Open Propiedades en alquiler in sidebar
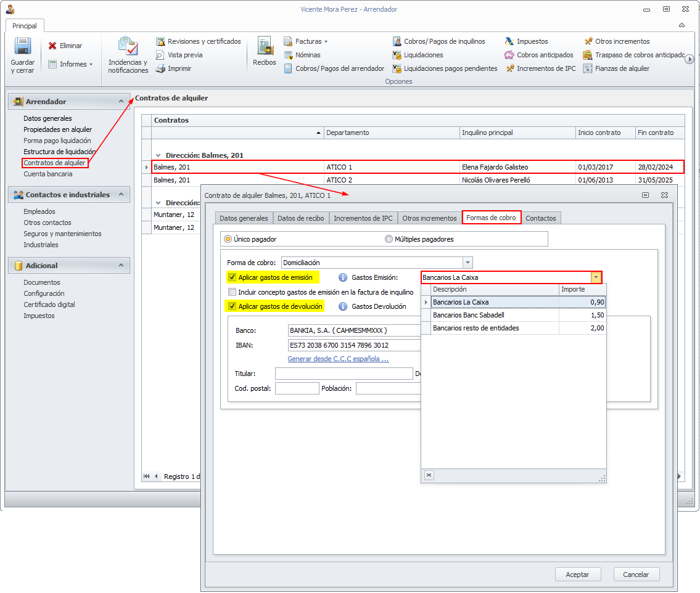 point(57,129)
